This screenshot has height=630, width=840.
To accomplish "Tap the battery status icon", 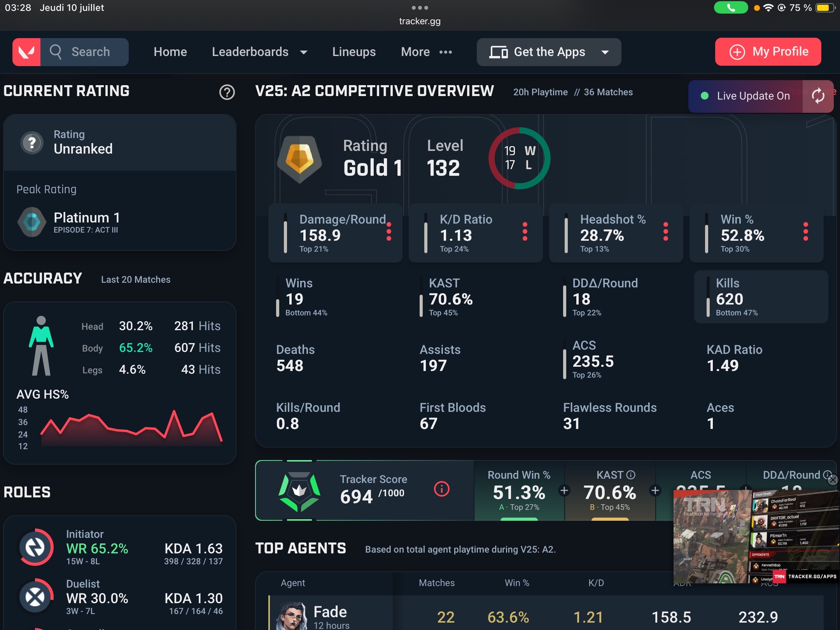I will click(825, 8).
